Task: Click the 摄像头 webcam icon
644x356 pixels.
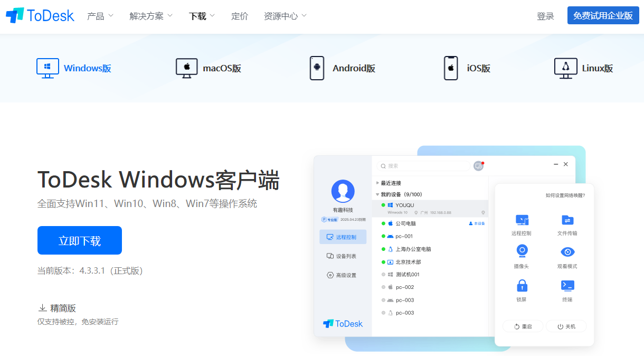Action: coord(522,251)
